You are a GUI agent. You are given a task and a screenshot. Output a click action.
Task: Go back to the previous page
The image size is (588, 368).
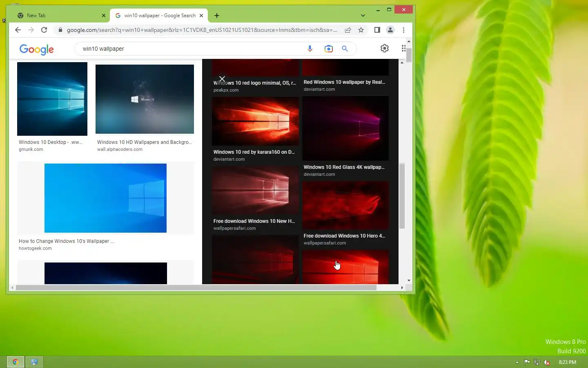click(18, 30)
